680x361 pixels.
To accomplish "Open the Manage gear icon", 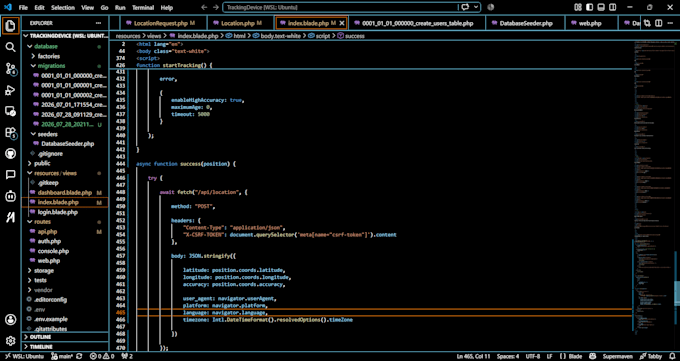I will 10,341.
